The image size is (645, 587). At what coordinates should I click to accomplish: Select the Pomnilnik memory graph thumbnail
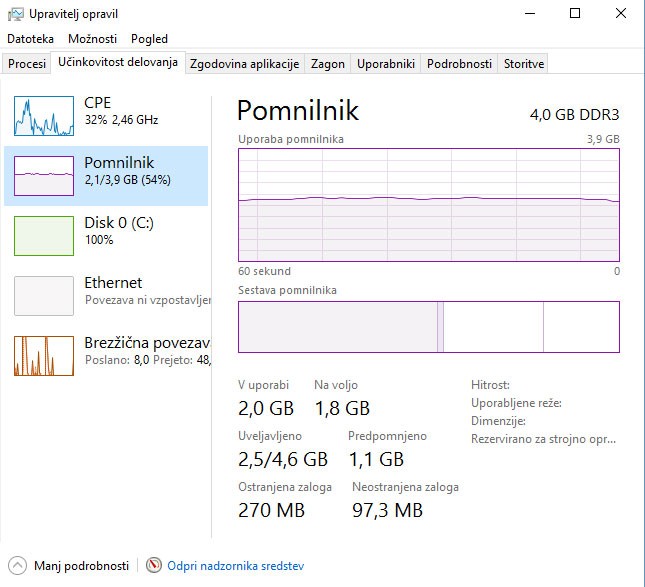click(x=44, y=176)
